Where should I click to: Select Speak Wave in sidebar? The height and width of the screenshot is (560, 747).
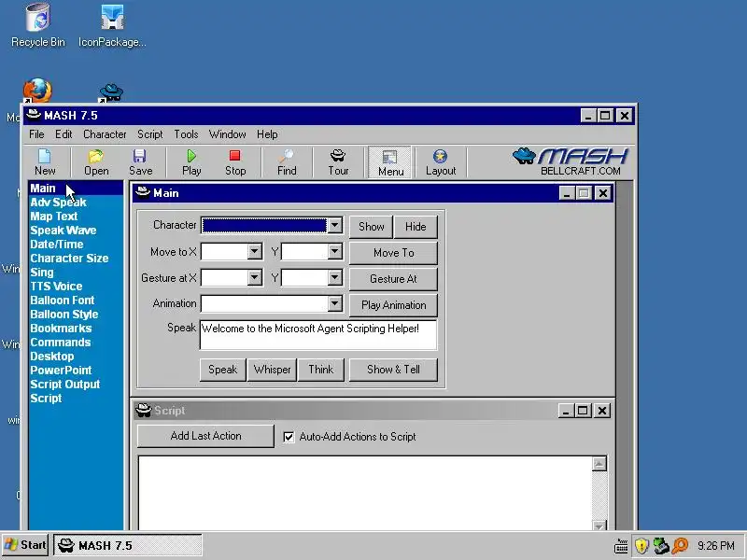(63, 231)
